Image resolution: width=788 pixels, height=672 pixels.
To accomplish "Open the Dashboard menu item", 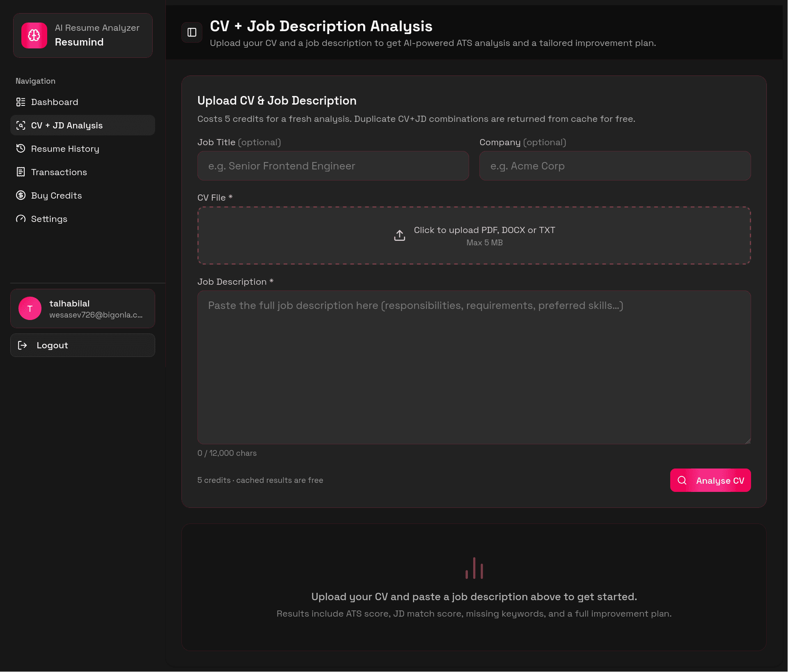I will tap(82, 102).
